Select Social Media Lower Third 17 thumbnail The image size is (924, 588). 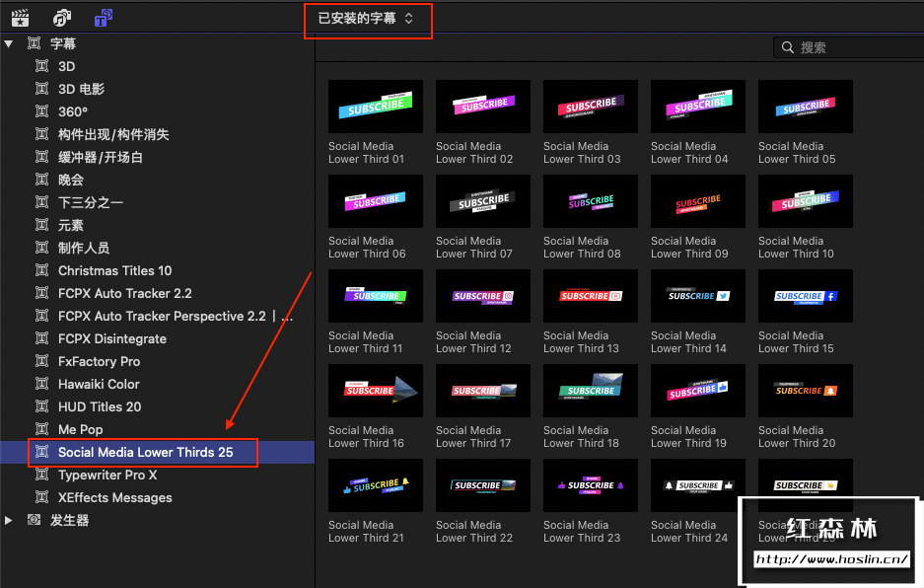(x=483, y=391)
